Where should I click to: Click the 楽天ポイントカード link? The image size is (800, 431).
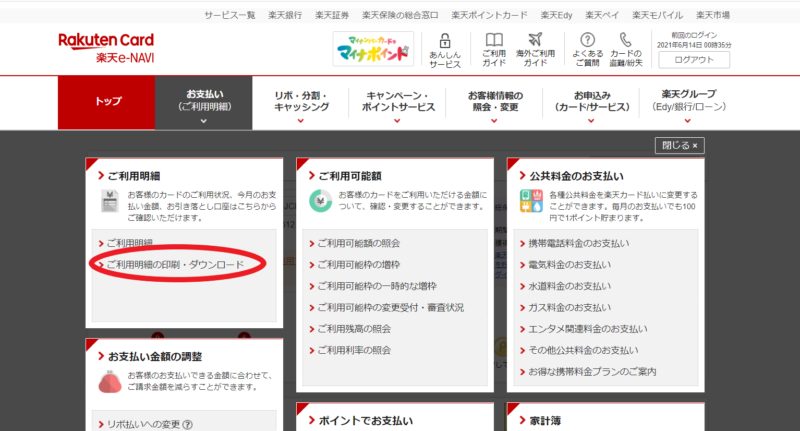[x=489, y=15]
